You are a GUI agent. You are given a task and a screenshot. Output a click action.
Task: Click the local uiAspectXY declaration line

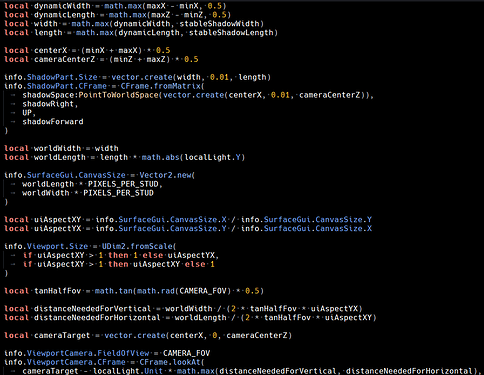188,220
